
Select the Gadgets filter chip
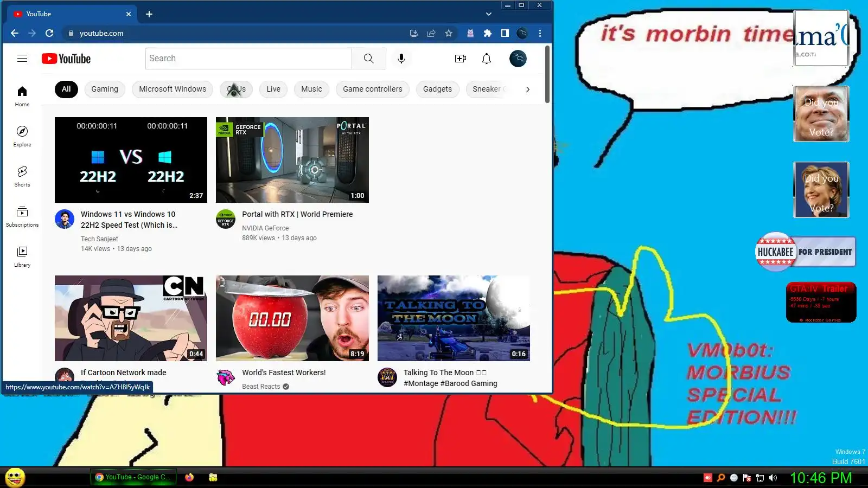[x=437, y=89]
